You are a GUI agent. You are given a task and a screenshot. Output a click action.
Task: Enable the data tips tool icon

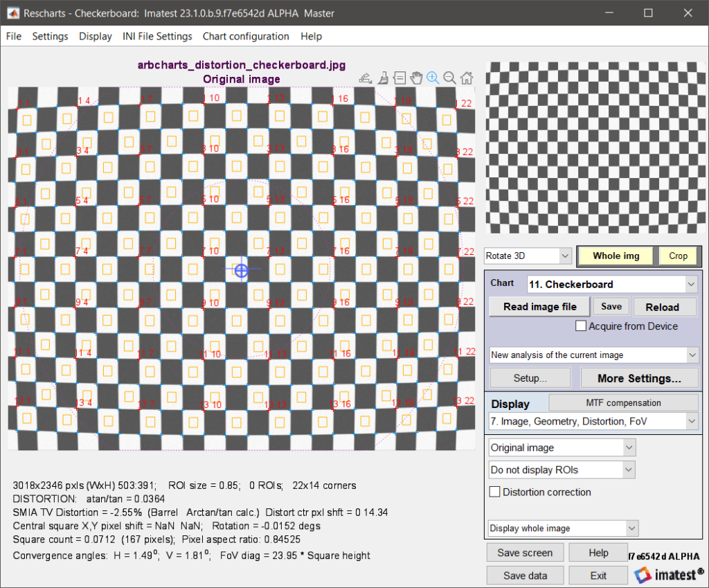click(x=400, y=78)
